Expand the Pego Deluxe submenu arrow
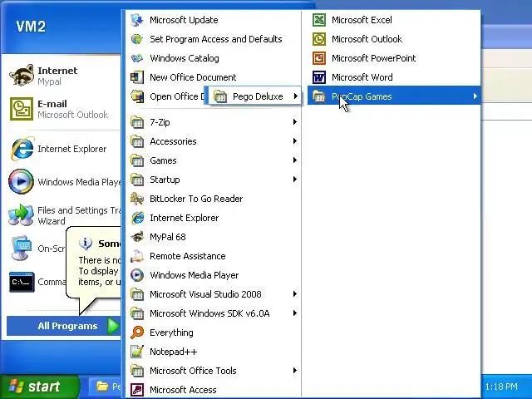This screenshot has width=532, height=399. [296, 96]
